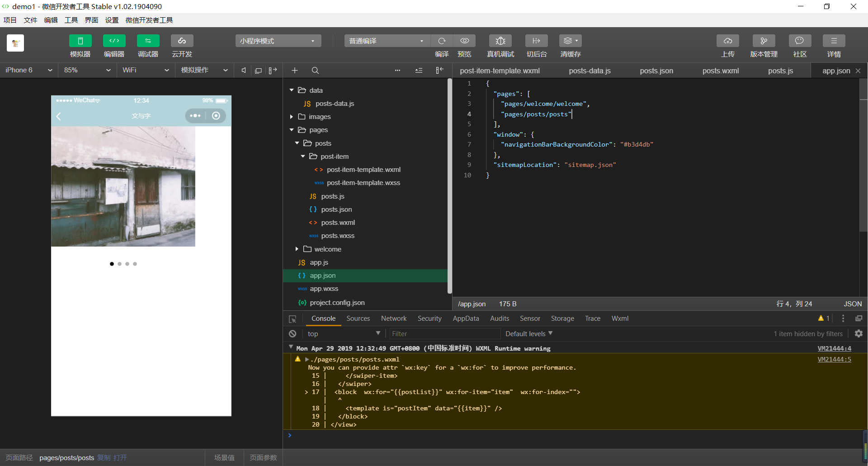Clear the console log messages

click(x=292, y=334)
